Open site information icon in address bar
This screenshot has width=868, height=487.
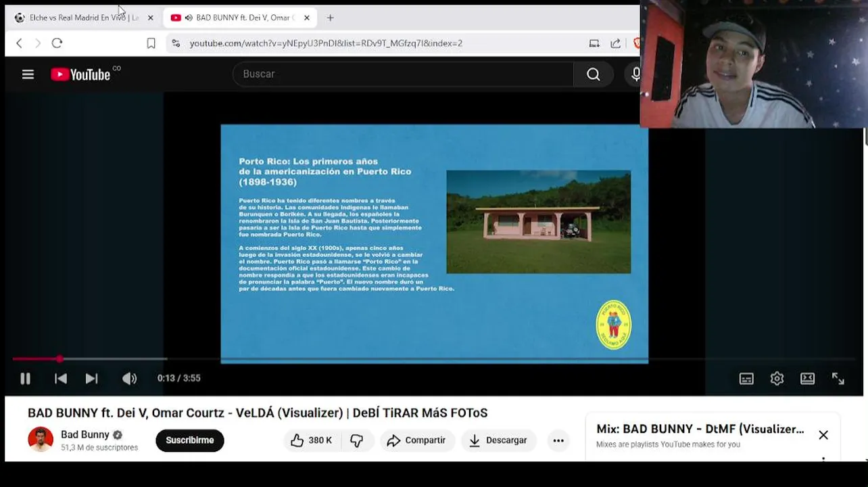point(176,43)
